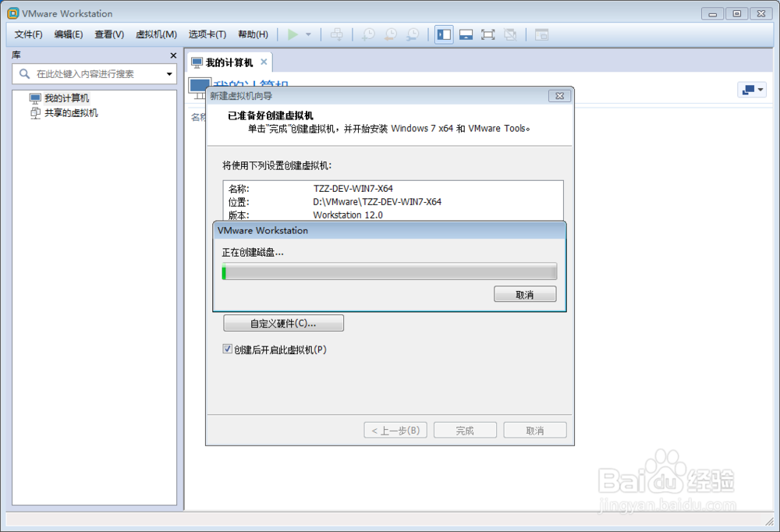Click the magnifier icon in library search
The width and height of the screenshot is (780, 532).
coord(24,73)
